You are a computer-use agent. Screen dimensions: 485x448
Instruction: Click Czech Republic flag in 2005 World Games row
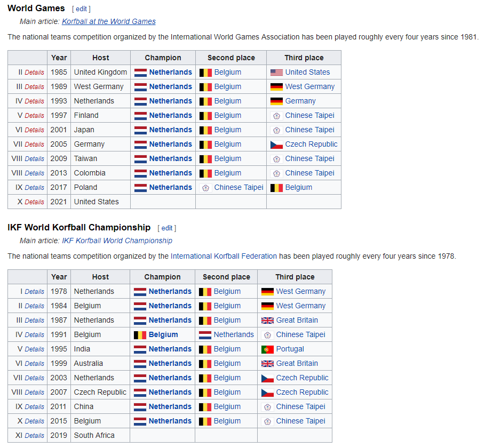[x=276, y=145]
